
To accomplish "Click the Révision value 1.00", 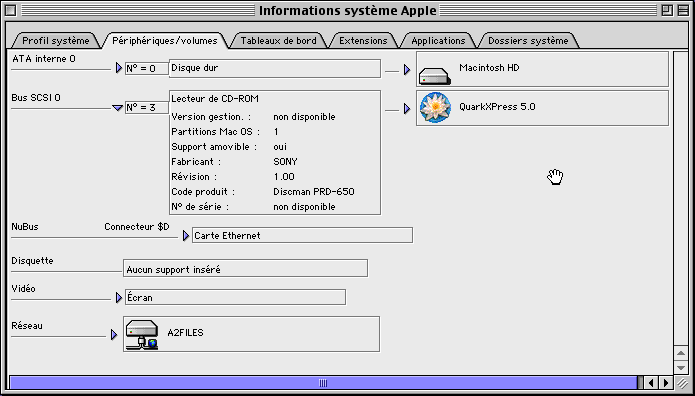I will click(284, 177).
